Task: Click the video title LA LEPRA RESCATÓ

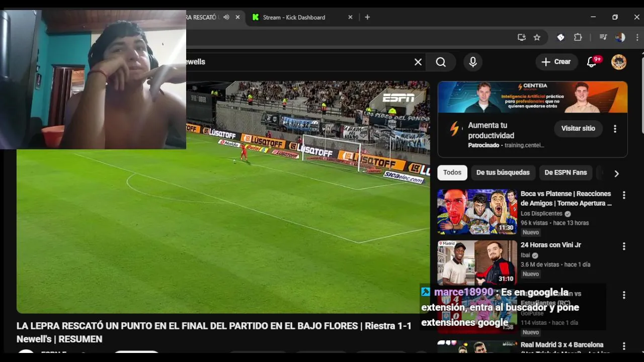Action: [x=214, y=332]
